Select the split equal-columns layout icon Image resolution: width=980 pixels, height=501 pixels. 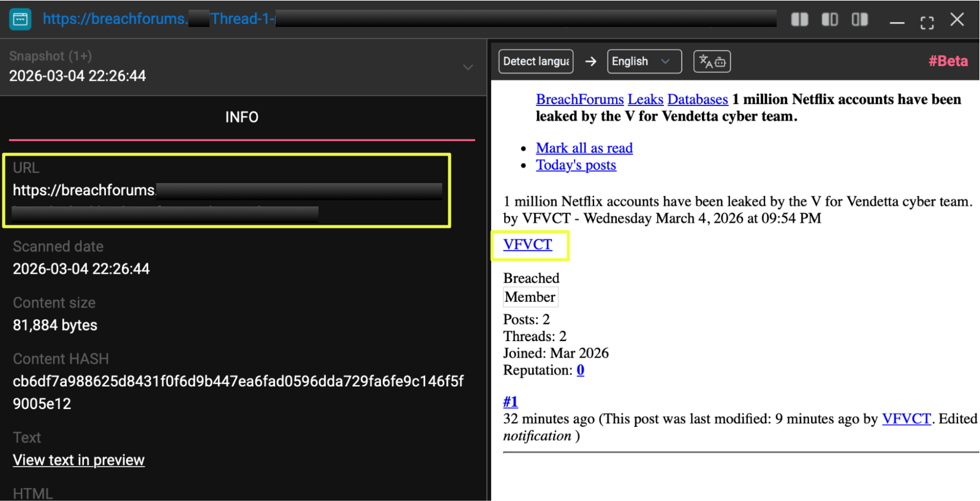click(x=799, y=20)
